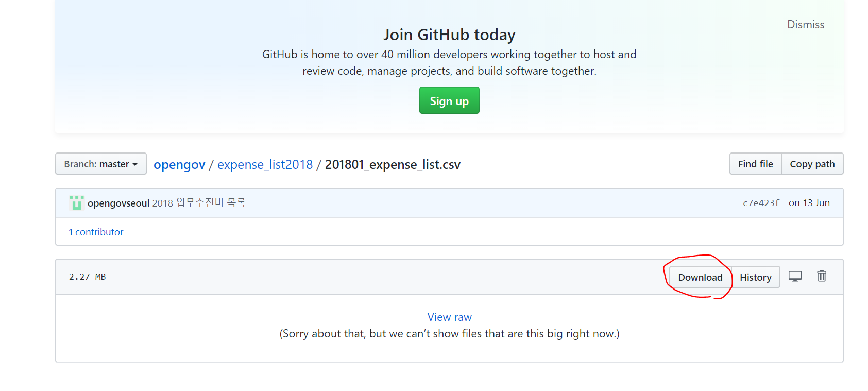The image size is (868, 391).
Task: Click the Find file button
Action: (755, 164)
